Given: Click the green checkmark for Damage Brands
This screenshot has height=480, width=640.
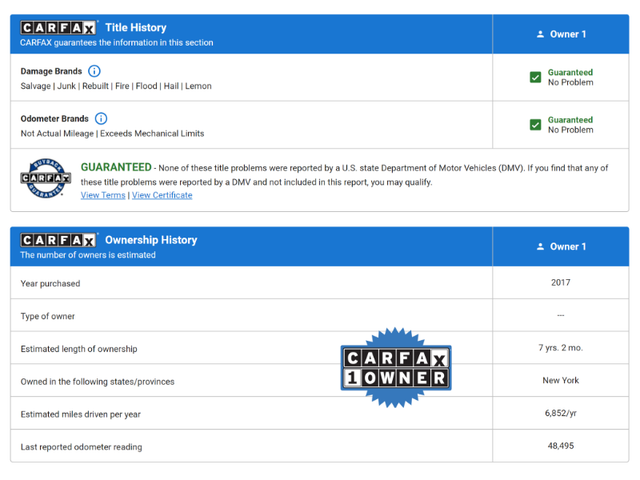Looking at the screenshot, I should 536,77.
